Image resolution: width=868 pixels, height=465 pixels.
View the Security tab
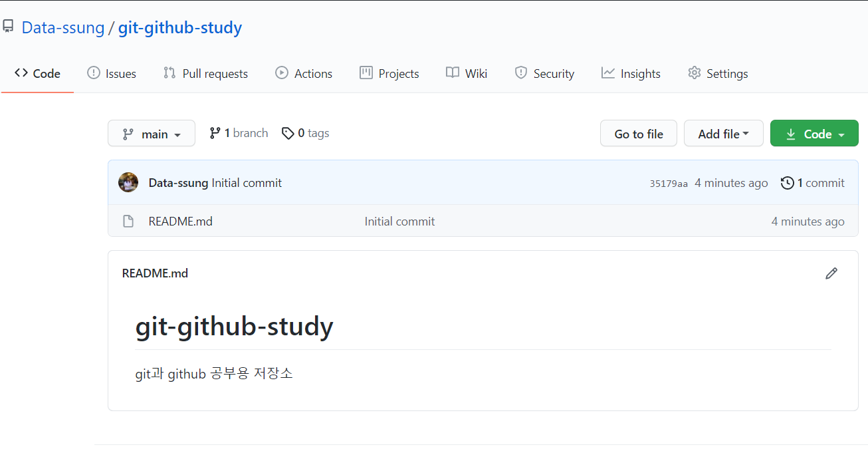544,74
